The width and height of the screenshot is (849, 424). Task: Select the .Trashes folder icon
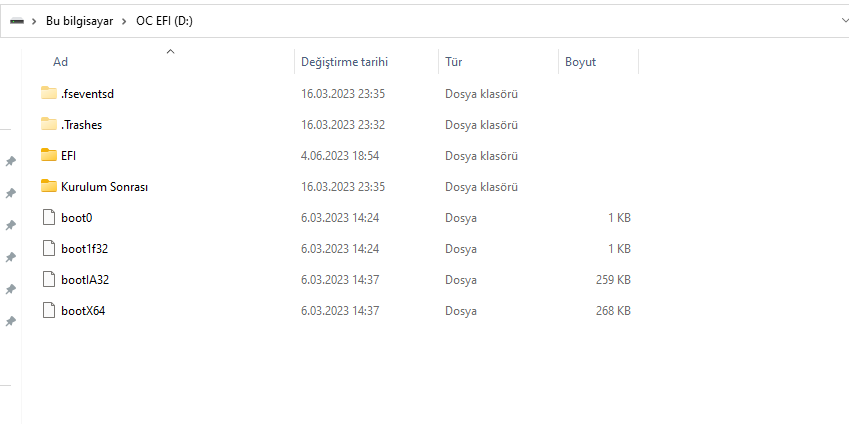coord(49,124)
